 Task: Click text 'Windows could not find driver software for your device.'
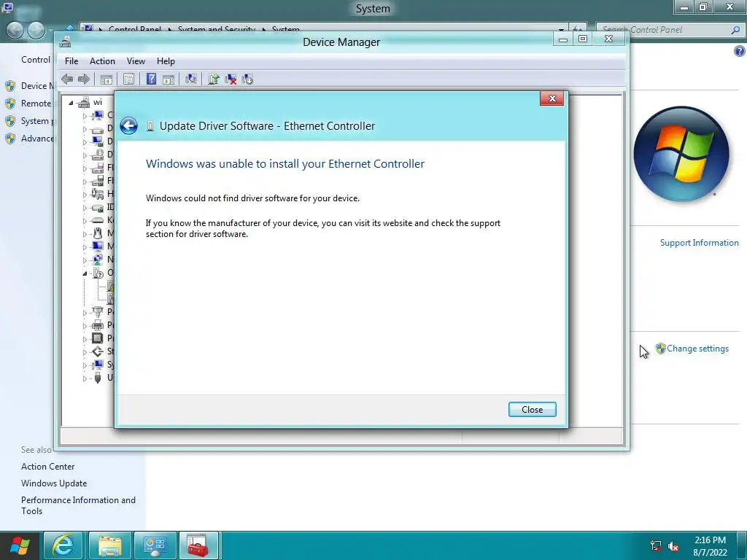tap(252, 198)
